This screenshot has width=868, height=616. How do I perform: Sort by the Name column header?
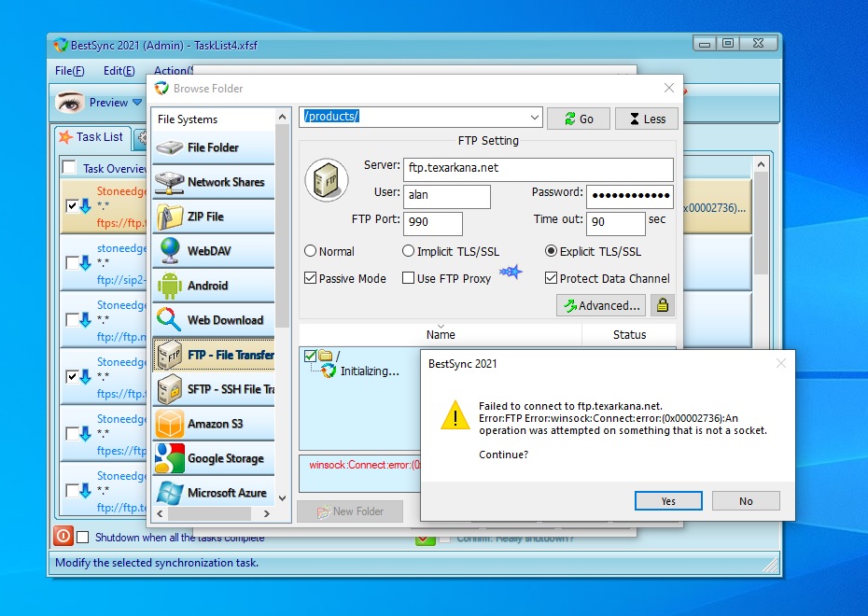click(x=441, y=334)
